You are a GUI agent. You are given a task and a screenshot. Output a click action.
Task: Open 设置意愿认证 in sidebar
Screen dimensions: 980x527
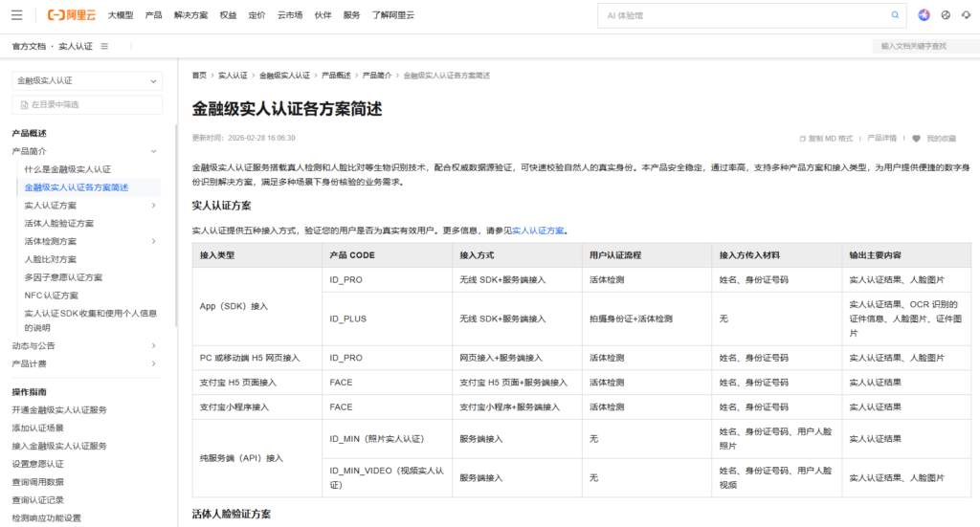[37, 465]
